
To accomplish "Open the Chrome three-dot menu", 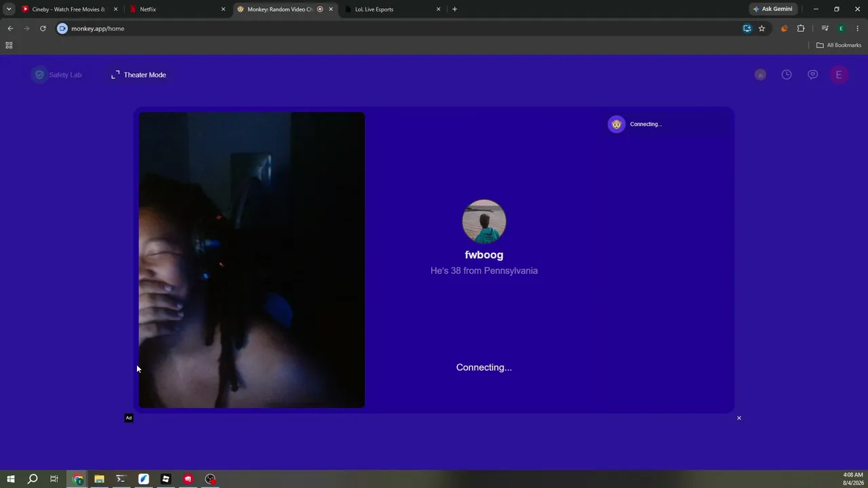I will (x=858, y=28).
